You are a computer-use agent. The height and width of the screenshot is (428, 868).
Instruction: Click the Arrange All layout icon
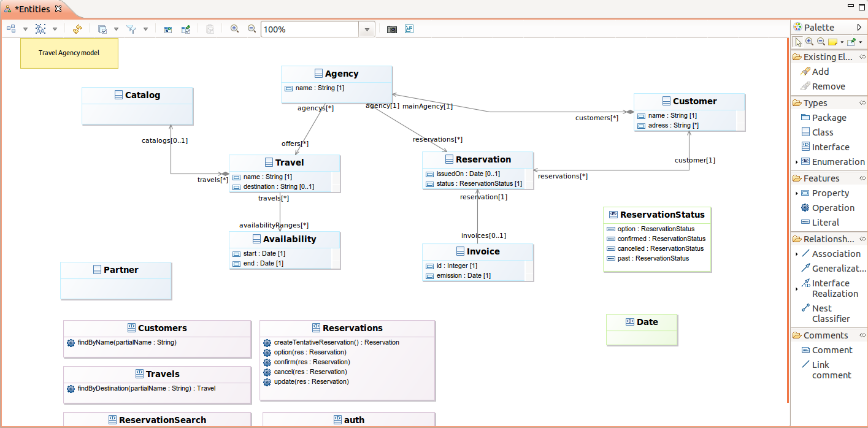(x=11, y=29)
